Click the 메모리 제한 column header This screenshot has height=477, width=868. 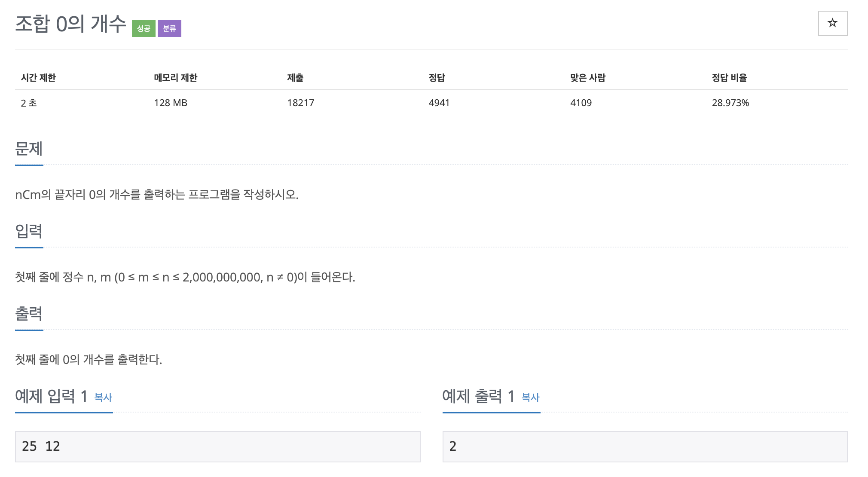[x=175, y=78]
